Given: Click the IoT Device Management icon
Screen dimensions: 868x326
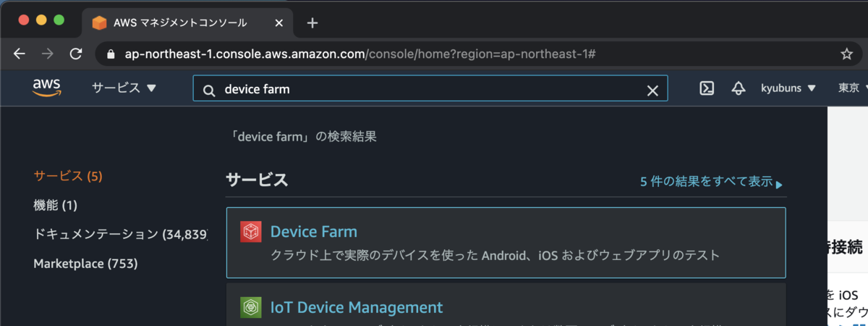Looking at the screenshot, I should (x=251, y=307).
